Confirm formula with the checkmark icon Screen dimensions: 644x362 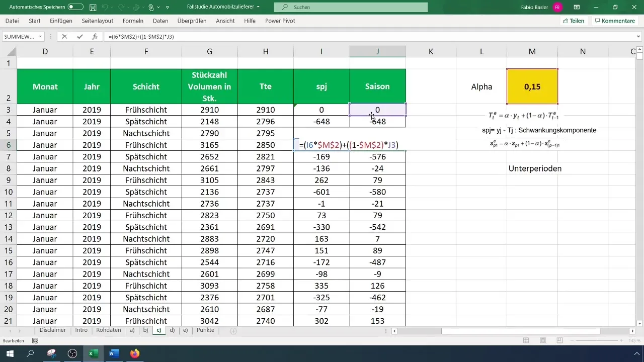79,37
